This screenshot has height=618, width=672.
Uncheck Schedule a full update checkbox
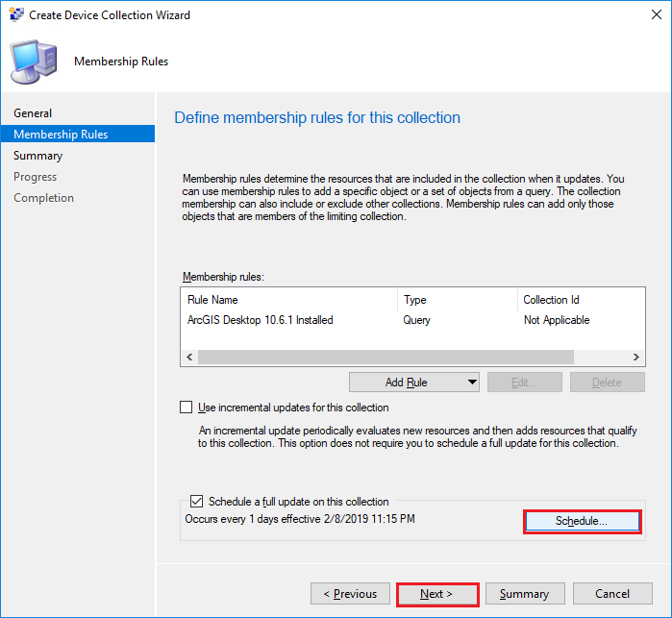pos(197,501)
